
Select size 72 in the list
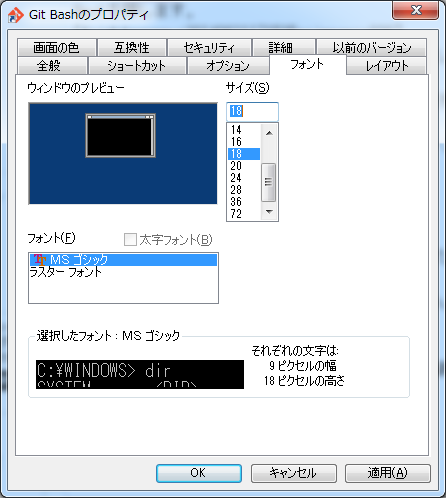[x=244, y=214]
